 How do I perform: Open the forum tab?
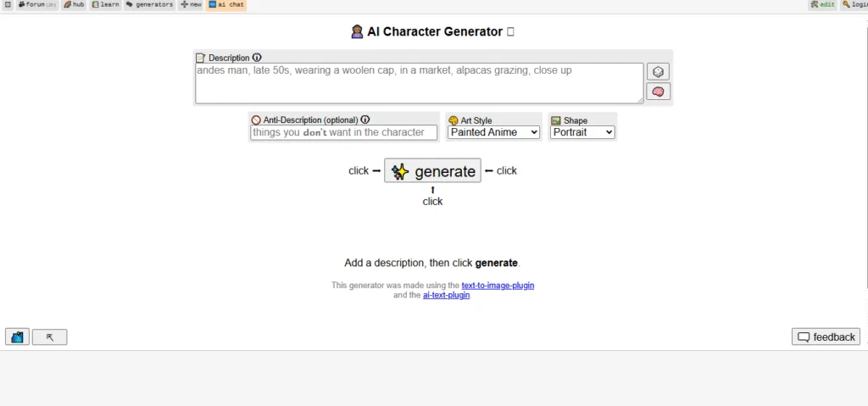coord(37,4)
